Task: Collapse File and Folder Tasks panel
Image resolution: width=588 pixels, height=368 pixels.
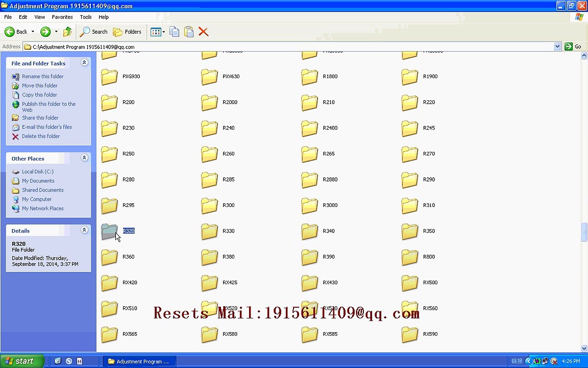Action: 84,62
